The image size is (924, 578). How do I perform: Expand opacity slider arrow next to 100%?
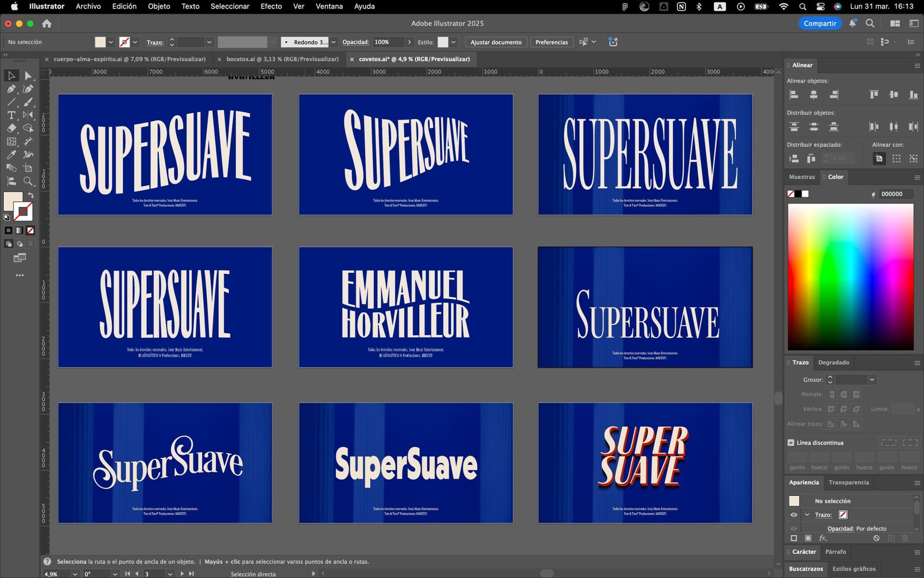pos(409,42)
